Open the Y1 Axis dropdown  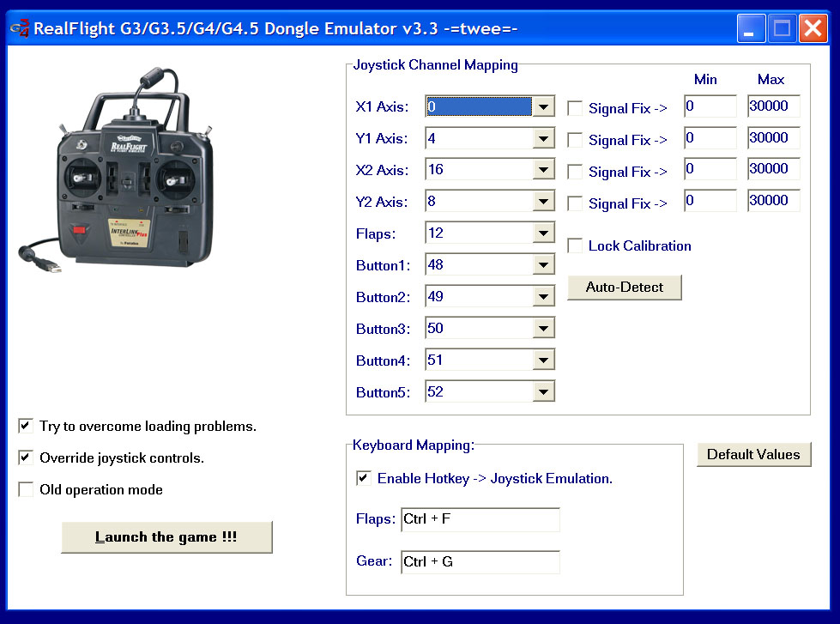tap(544, 138)
